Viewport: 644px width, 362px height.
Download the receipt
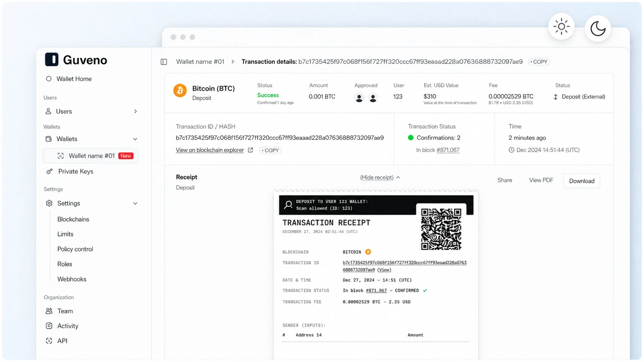click(x=582, y=181)
